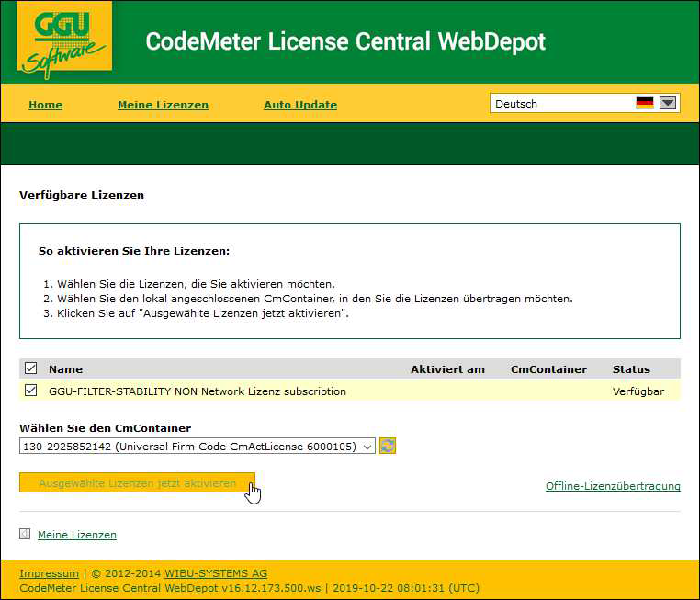Select the GGU-FILTER-STABILITY license row name

(x=198, y=391)
